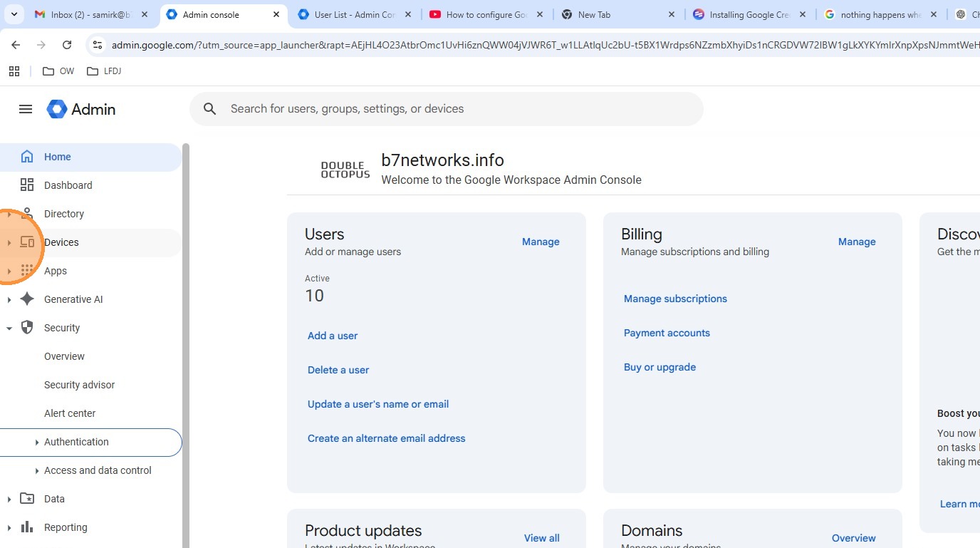Open the LFDJ bookmarks folder
980x548 pixels.
(x=104, y=71)
